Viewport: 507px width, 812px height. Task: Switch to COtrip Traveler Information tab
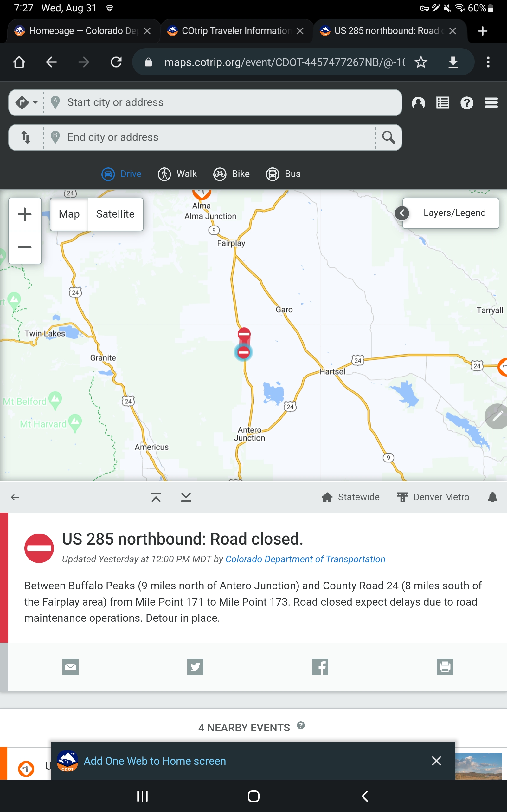(x=236, y=31)
